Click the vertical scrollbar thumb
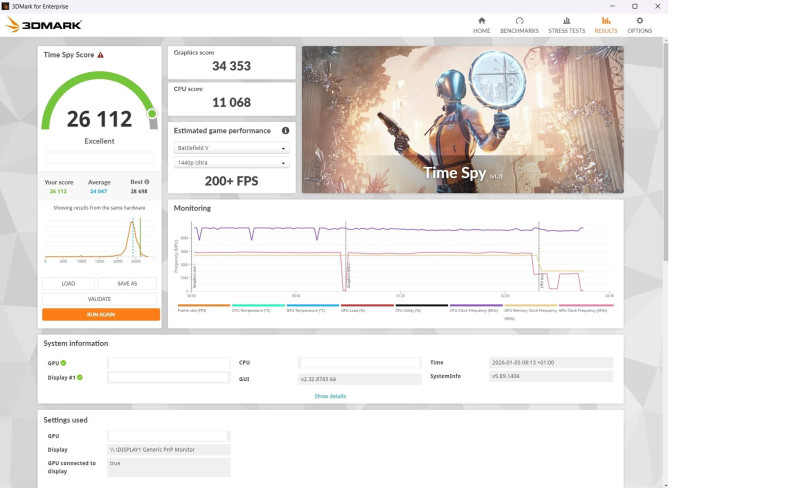Viewport: 800px width, 488px height. pyautogui.click(x=665, y=152)
